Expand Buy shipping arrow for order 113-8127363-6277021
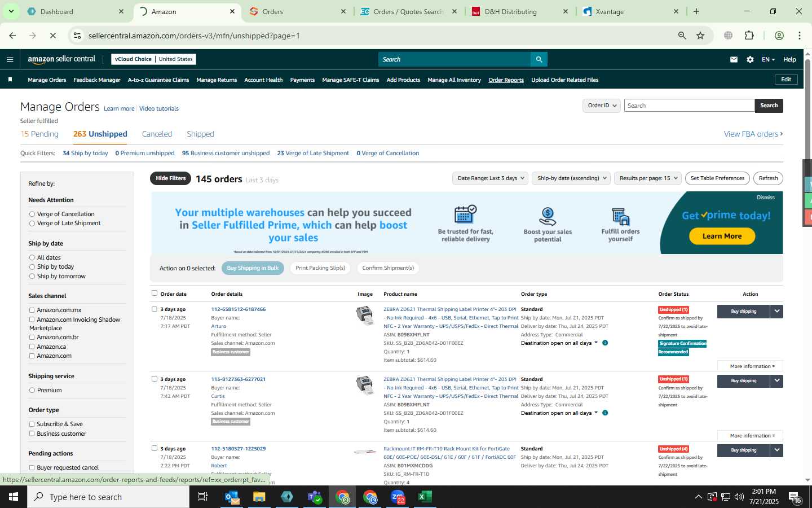 pos(776,381)
